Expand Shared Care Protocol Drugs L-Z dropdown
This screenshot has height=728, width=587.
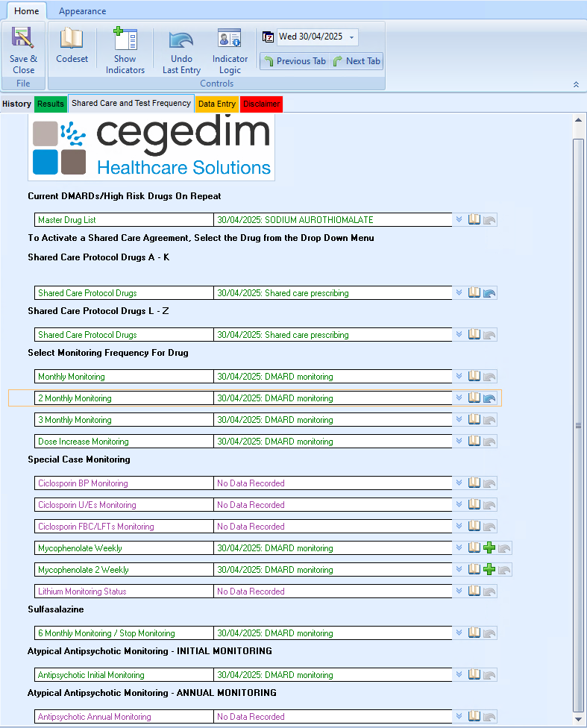(459, 334)
